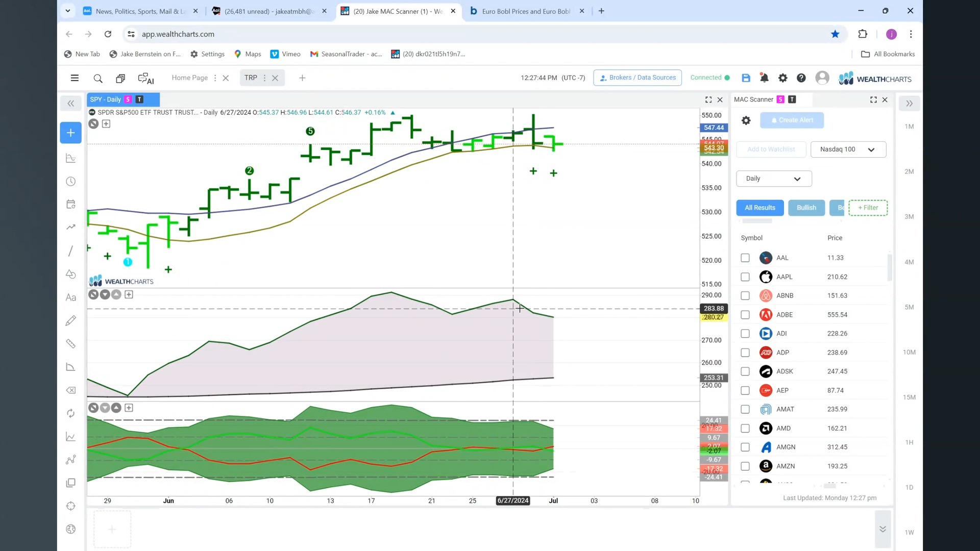Open TRP tab options menu
The width and height of the screenshot is (980, 551).
click(x=264, y=78)
